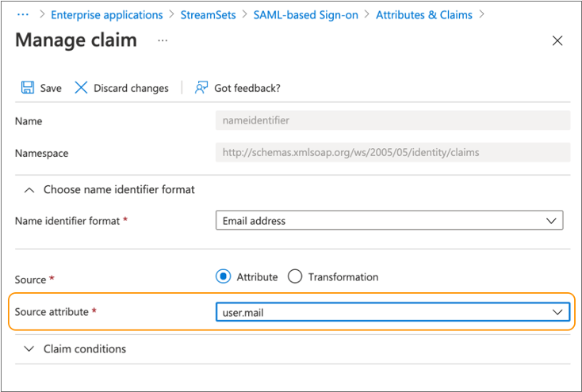Image resolution: width=582 pixels, height=392 pixels.
Task: Collapse the Choose name identifier format section
Action: click(x=29, y=190)
